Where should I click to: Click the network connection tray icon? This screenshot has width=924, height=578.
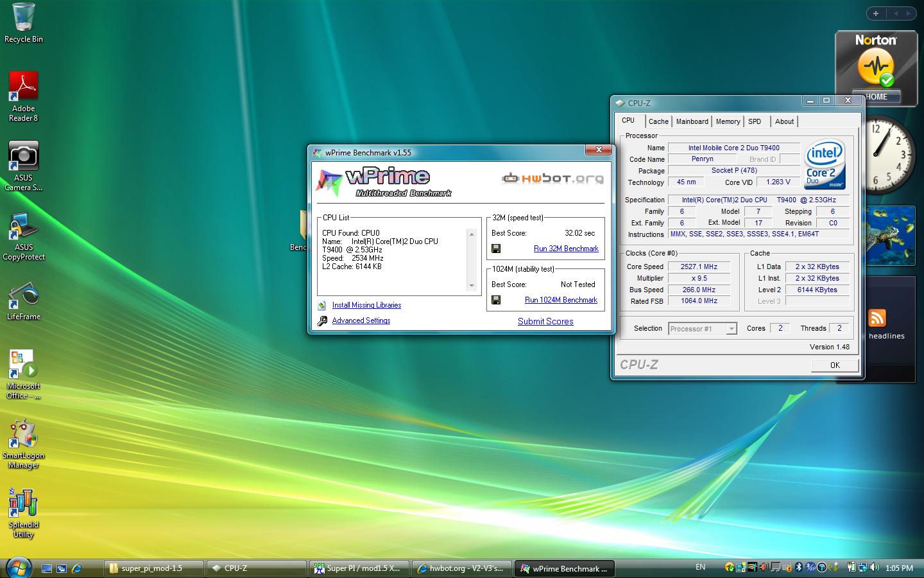click(x=862, y=568)
